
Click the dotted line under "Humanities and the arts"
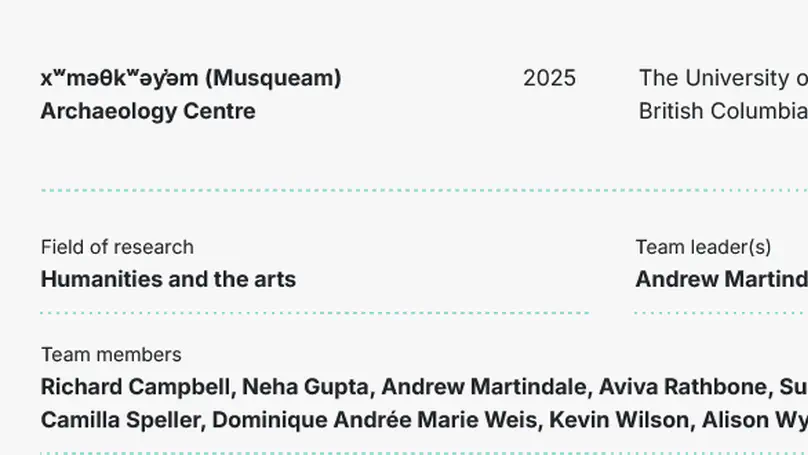(x=314, y=313)
